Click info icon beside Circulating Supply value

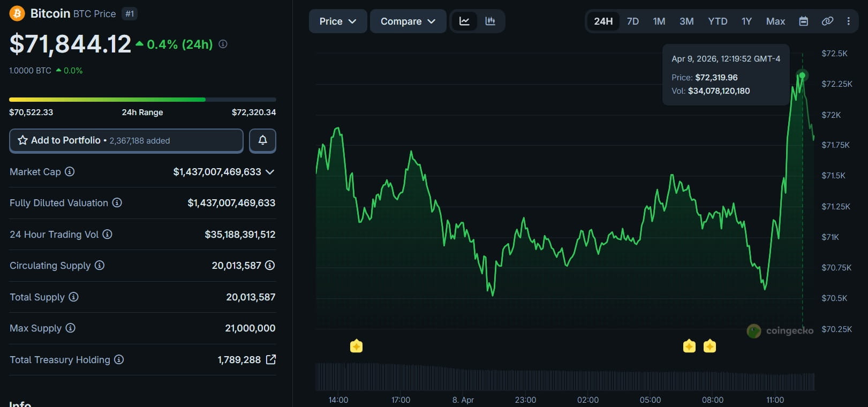(x=270, y=266)
